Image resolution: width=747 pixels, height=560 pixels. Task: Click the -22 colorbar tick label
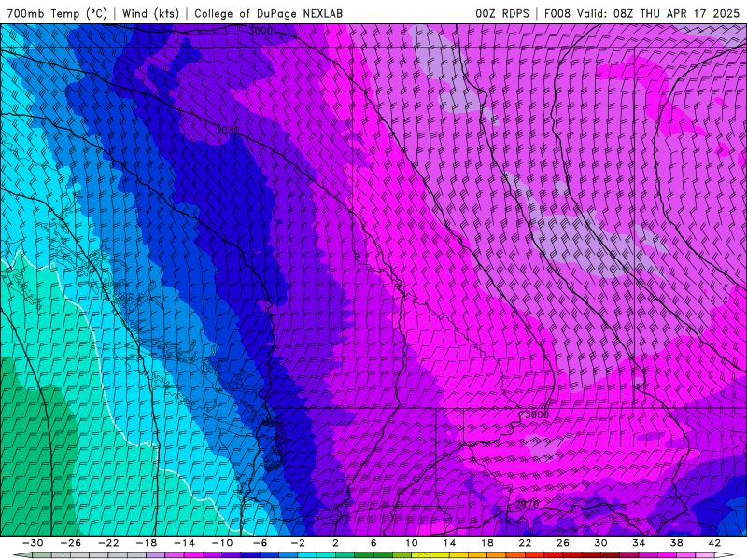coord(108,543)
